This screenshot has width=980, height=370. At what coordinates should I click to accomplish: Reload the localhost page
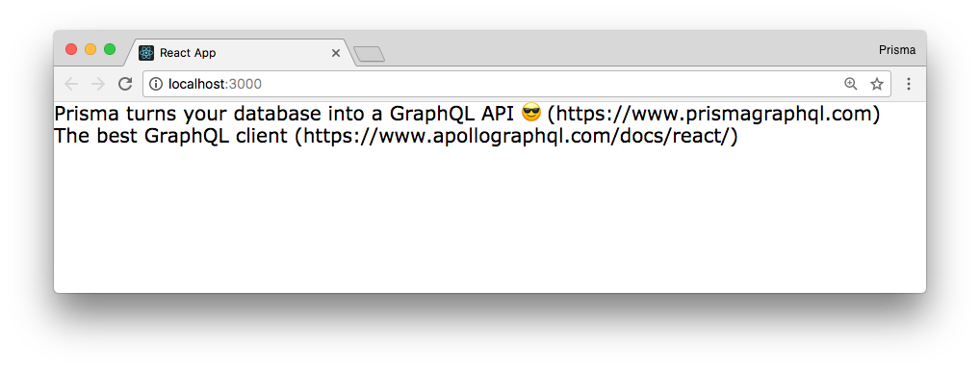tap(125, 84)
